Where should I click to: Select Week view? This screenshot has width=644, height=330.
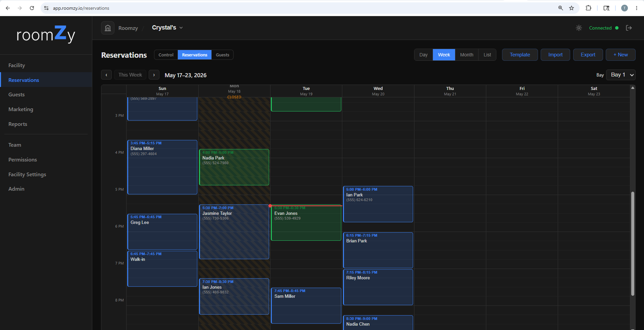[444, 55]
